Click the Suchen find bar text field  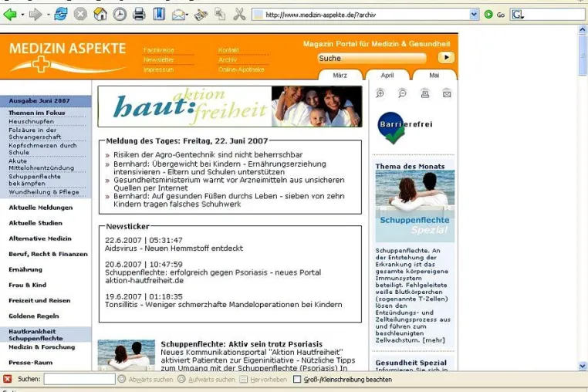coord(79,379)
